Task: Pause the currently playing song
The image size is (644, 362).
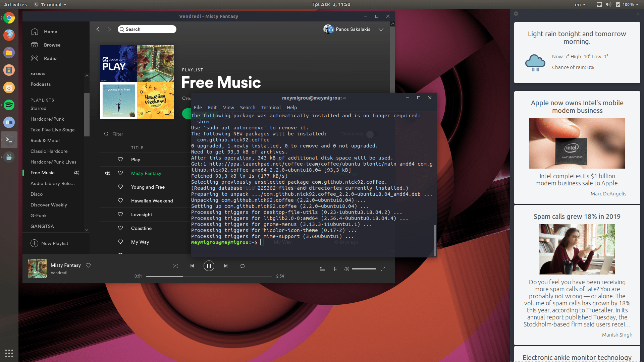Action: point(209,266)
